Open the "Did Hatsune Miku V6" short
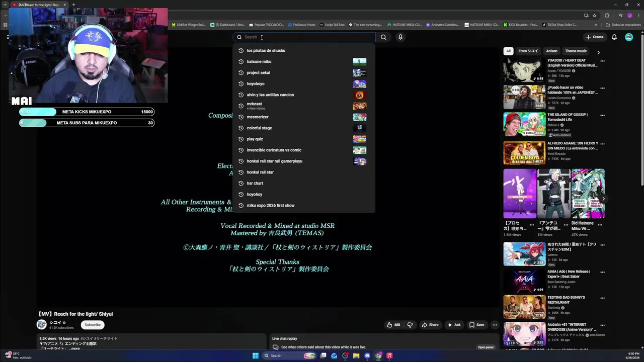 588,194
